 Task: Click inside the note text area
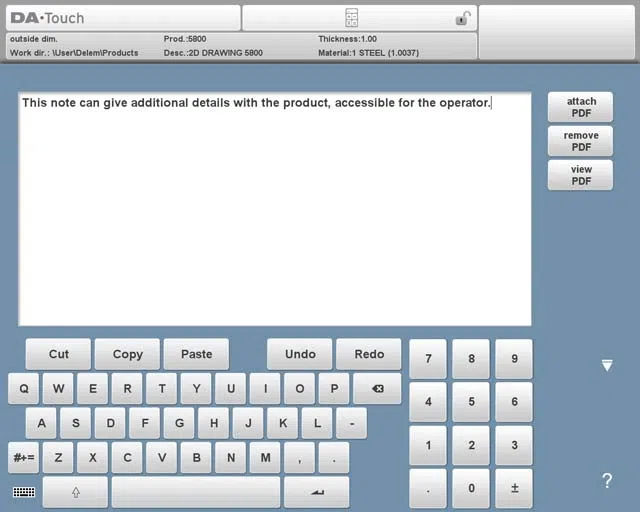click(x=275, y=209)
